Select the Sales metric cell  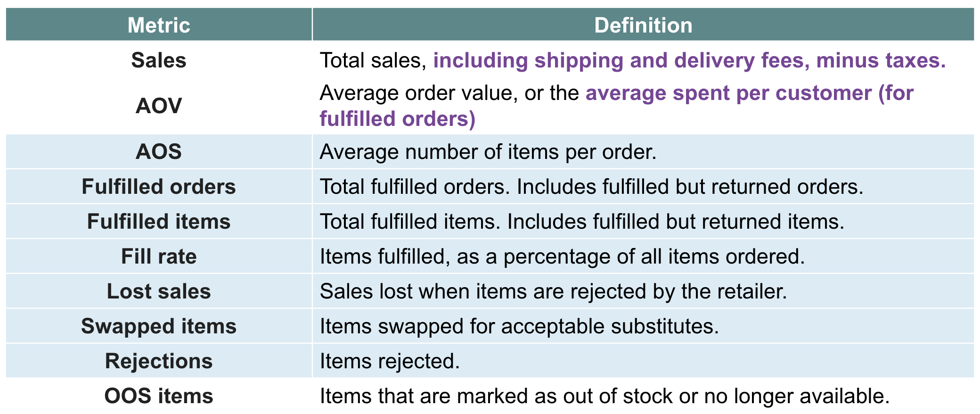pos(159,60)
